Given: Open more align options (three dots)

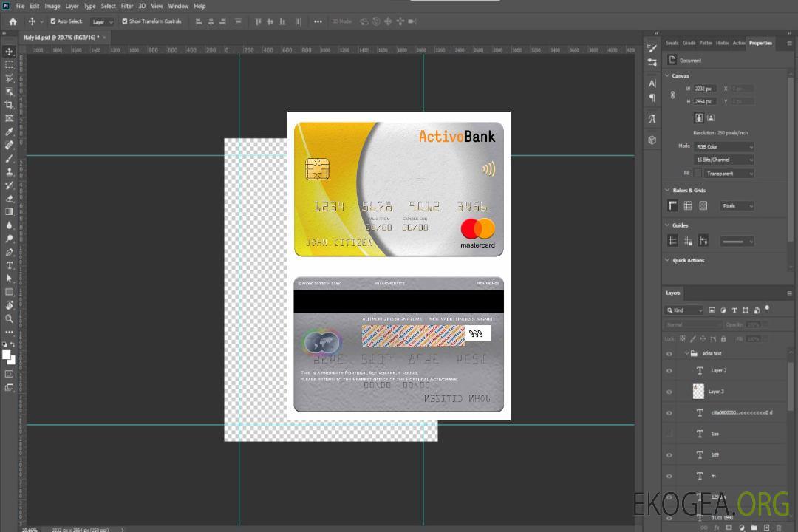Looking at the screenshot, I should pyautogui.click(x=318, y=21).
